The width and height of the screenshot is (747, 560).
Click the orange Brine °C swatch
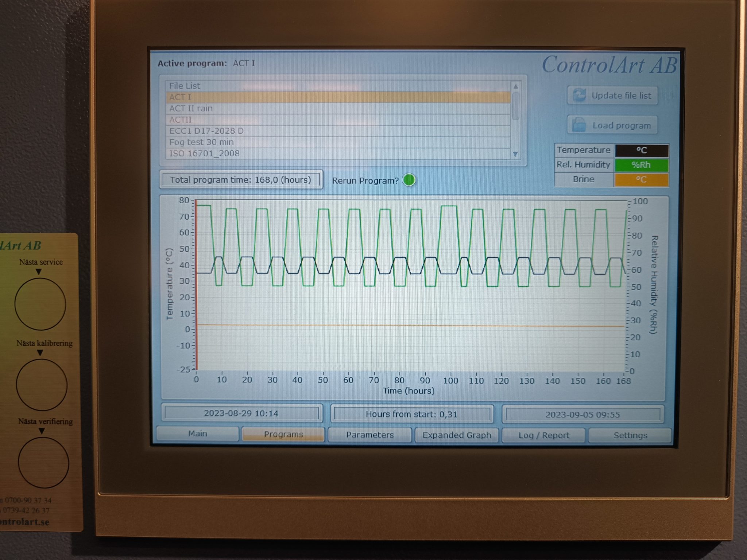pyautogui.click(x=641, y=179)
